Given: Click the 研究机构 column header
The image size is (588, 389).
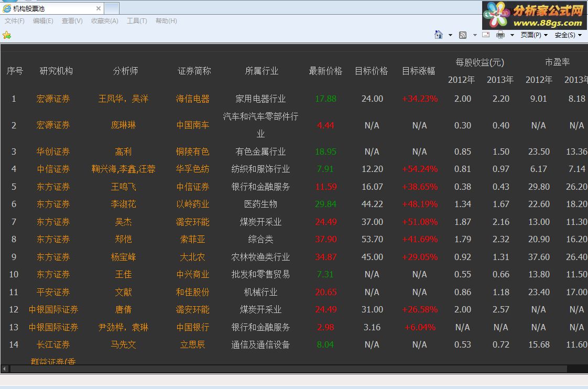Looking at the screenshot, I should point(56,71).
